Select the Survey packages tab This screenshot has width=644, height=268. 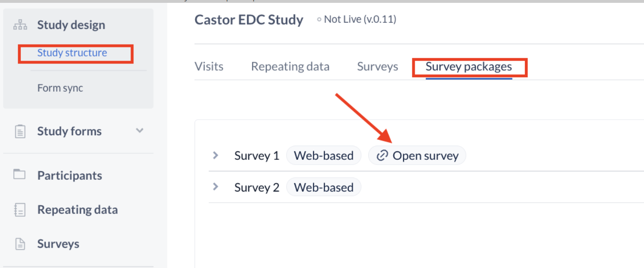(x=469, y=66)
